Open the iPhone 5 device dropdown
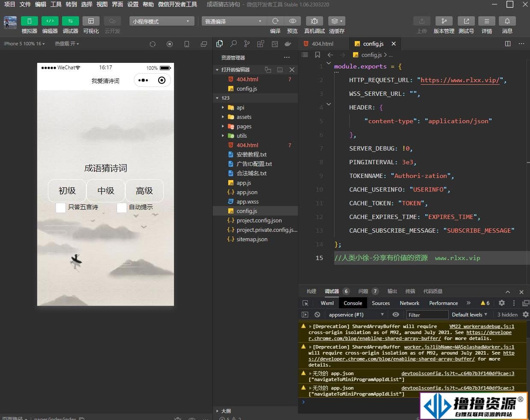This screenshot has height=420, width=530. coord(24,44)
